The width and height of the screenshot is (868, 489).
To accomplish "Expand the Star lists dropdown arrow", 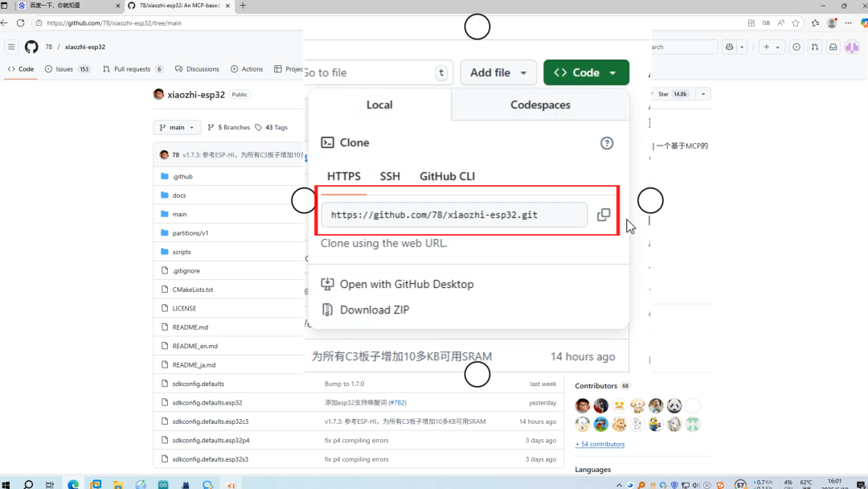I will pyautogui.click(x=703, y=94).
